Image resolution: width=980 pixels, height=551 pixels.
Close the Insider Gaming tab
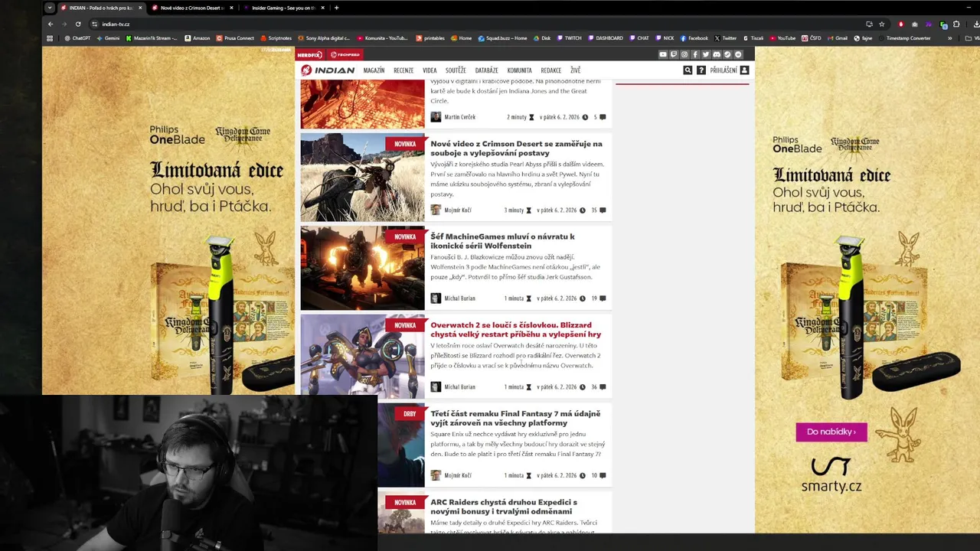point(322,8)
